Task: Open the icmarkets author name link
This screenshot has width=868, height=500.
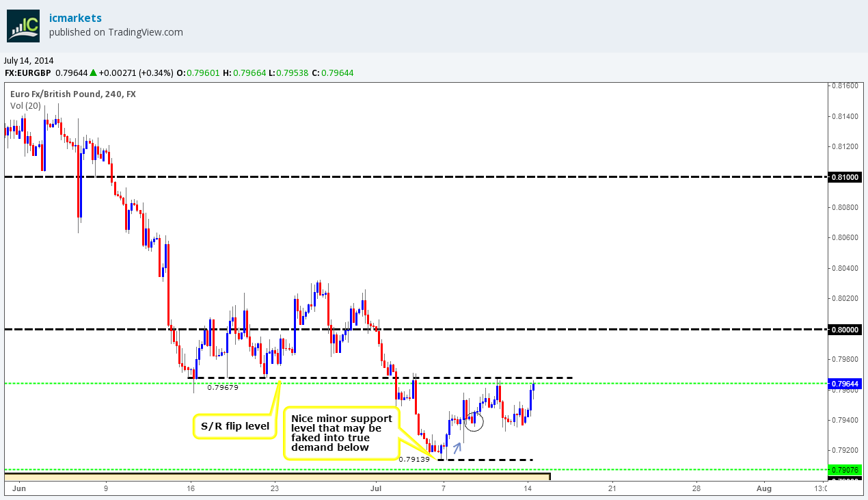Action: click(x=75, y=18)
